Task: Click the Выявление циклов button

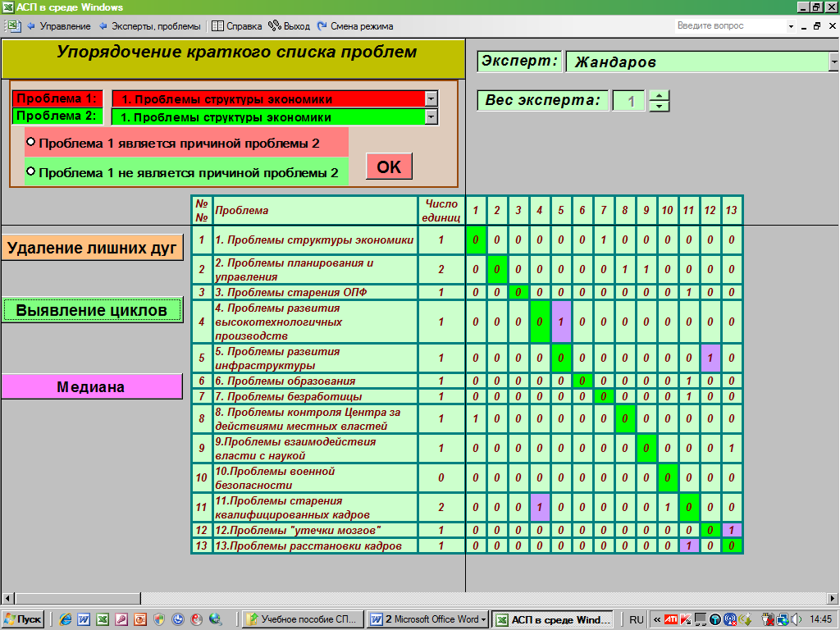Action: click(x=92, y=310)
